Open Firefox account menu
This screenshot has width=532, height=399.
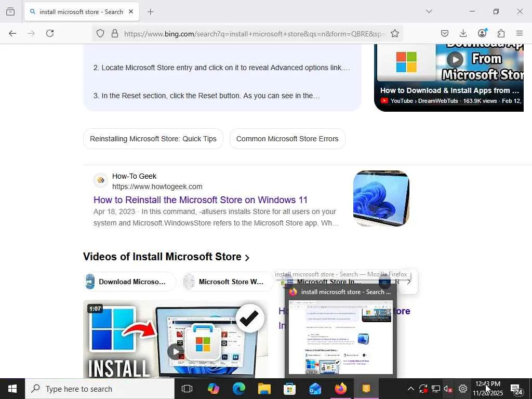pyautogui.click(x=482, y=33)
